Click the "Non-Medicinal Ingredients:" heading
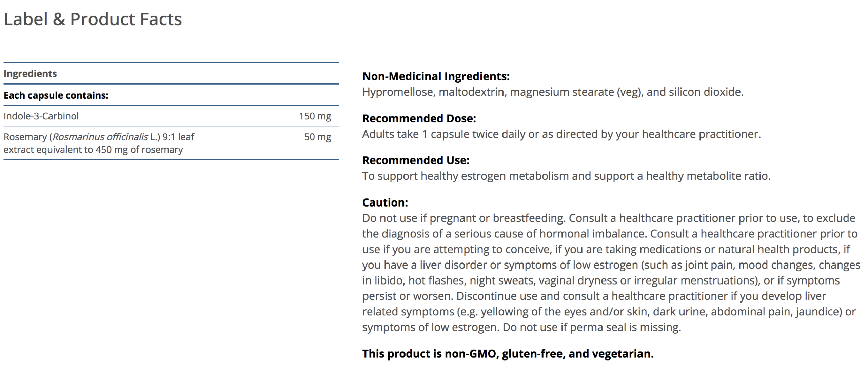This screenshot has height=370, width=868. tap(436, 76)
